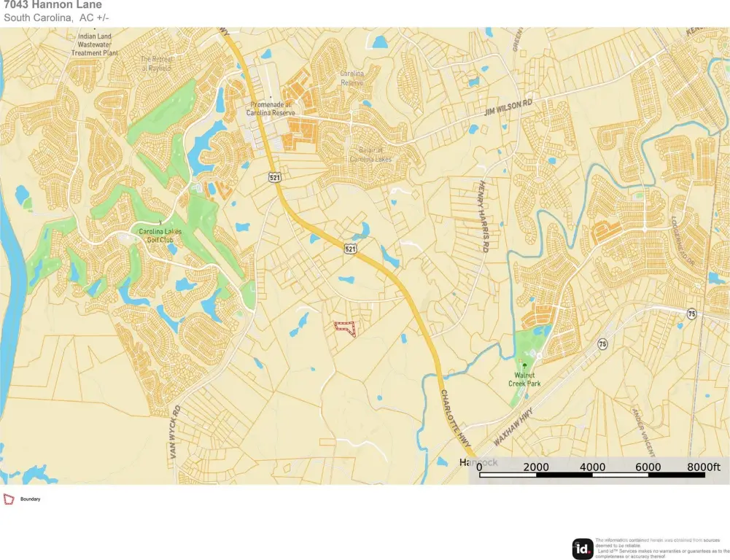
Task: Click the Jim Wilson Rd road label
Action: 508,109
